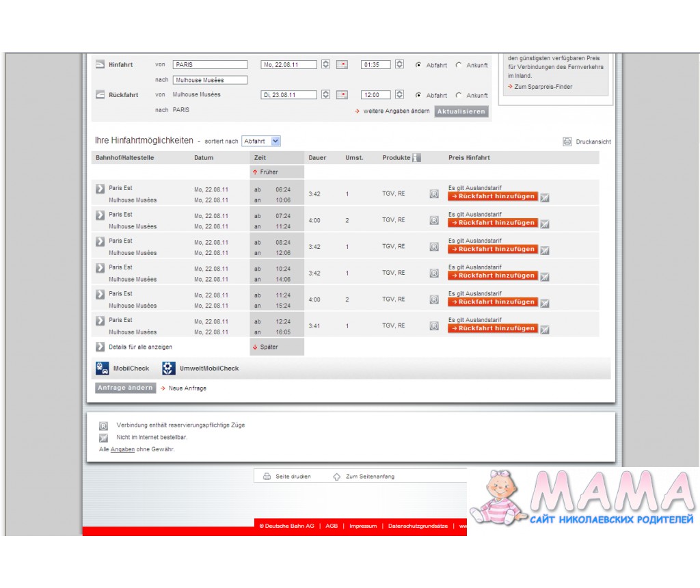Open the Hinfahrt date calendar picker
The image size is (700, 588).
pyautogui.click(x=342, y=65)
